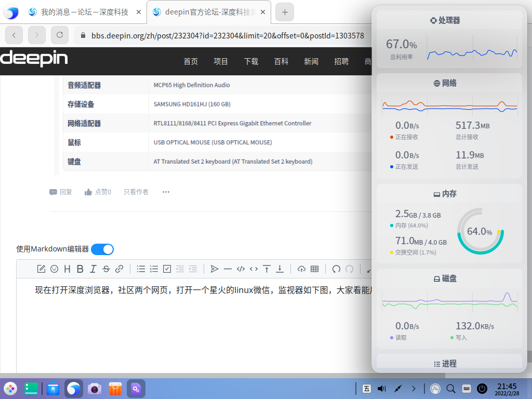Click the browser address bar
Image resolution: width=532 pixels, height=399 pixels.
pyautogui.click(x=223, y=35)
